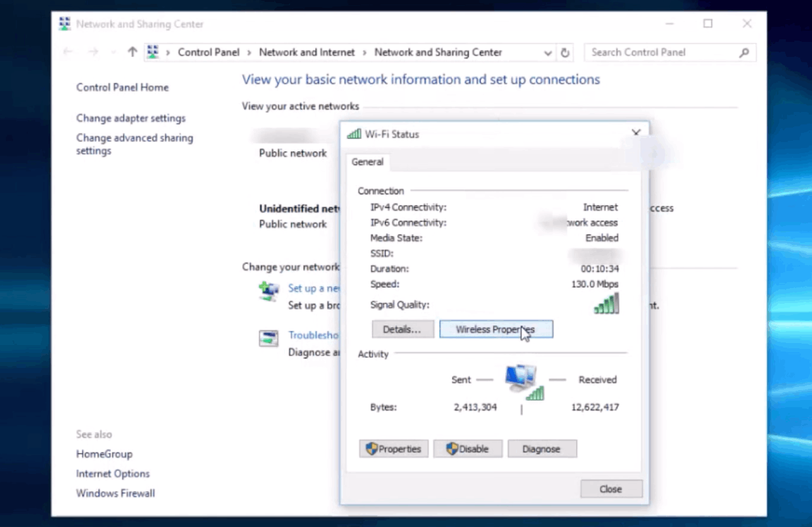Click Network and Internet breadcrumb
The width and height of the screenshot is (812, 527).
pyautogui.click(x=306, y=52)
